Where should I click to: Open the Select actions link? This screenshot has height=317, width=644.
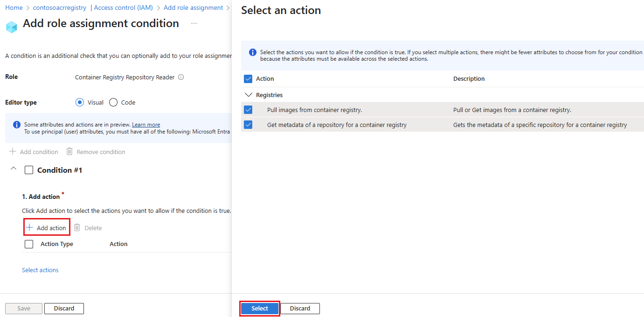click(x=40, y=270)
